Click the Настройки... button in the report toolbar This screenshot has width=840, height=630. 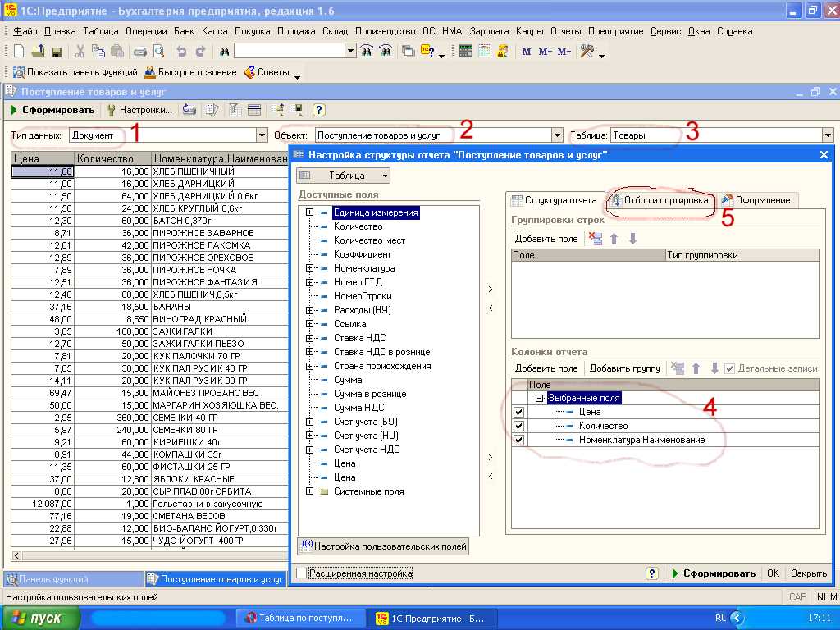(x=139, y=110)
